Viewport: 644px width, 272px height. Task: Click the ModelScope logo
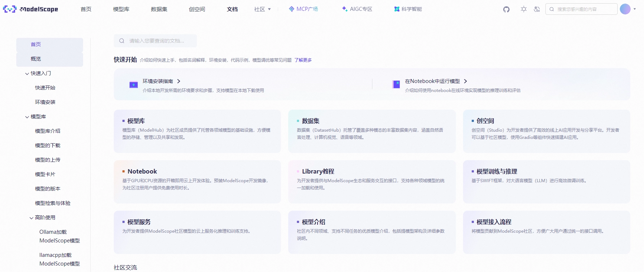coord(31,9)
